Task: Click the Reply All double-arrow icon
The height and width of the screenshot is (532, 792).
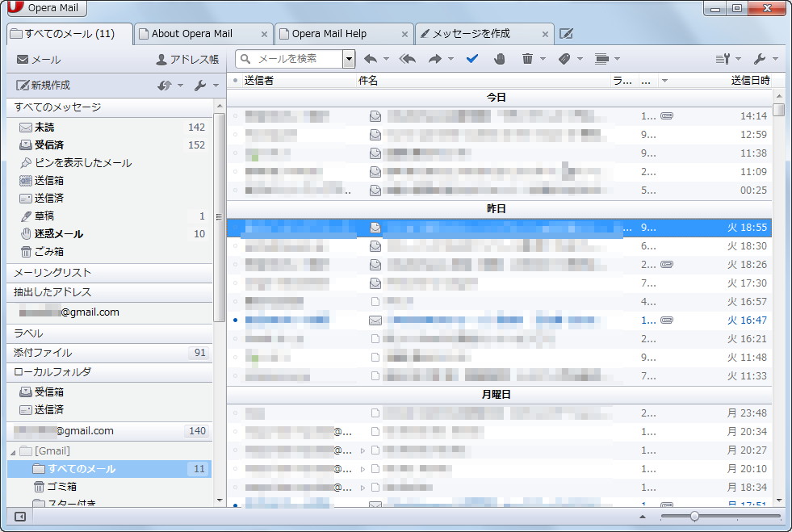Action: pyautogui.click(x=407, y=59)
